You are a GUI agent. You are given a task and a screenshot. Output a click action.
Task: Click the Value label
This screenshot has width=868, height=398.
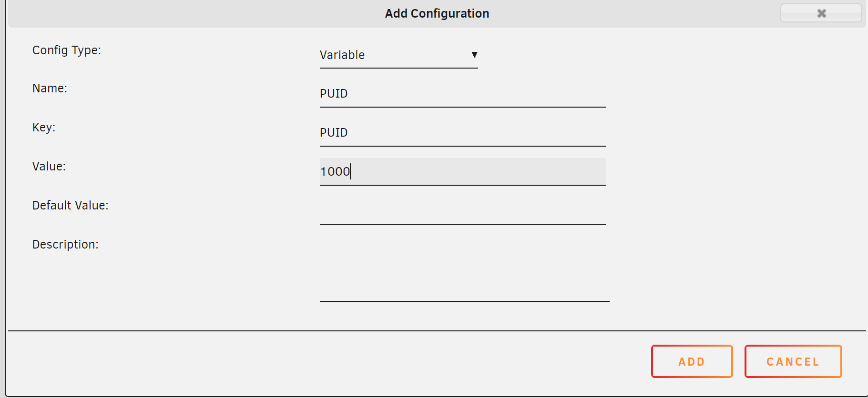(x=49, y=167)
